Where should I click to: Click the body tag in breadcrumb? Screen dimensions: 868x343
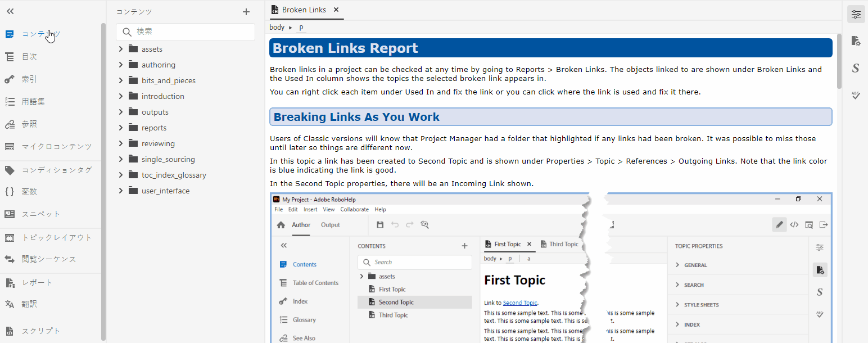[x=277, y=27]
